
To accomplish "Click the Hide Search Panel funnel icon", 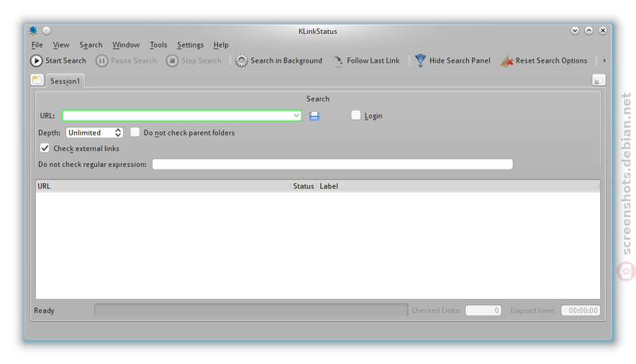I will (421, 61).
